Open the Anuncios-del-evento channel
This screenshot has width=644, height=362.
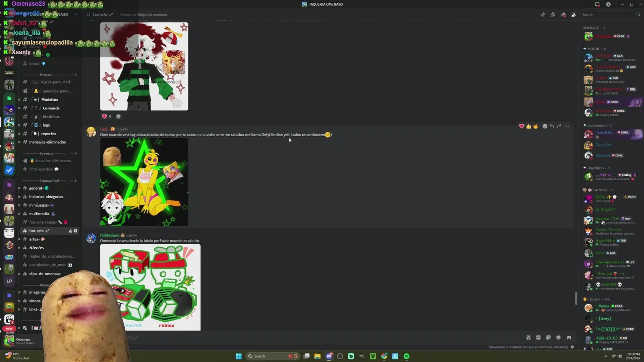tap(49, 161)
